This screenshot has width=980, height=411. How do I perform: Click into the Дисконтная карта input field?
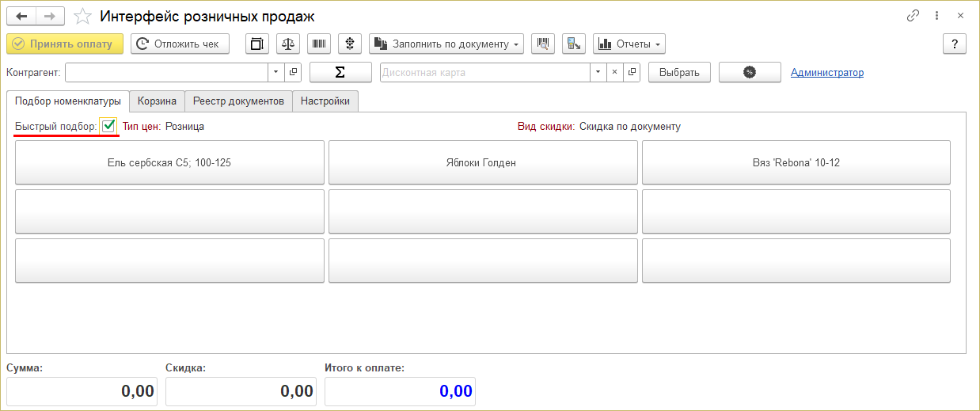[485, 72]
